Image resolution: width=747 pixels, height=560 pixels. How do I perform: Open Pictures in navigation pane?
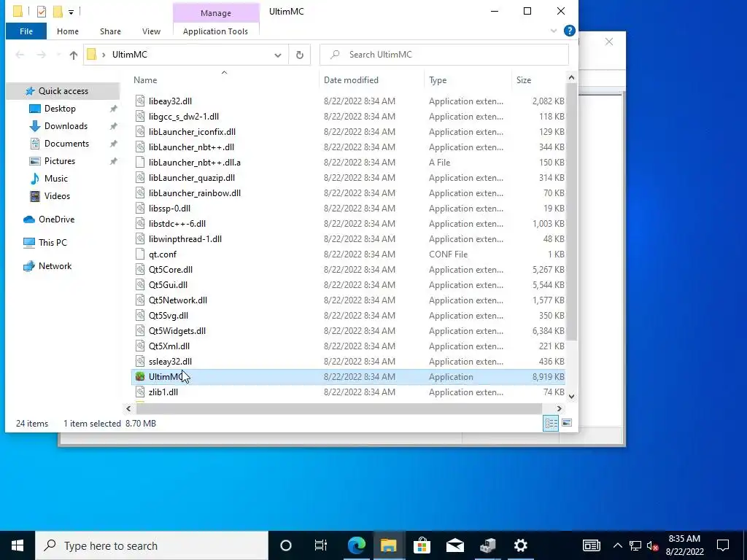(60, 161)
